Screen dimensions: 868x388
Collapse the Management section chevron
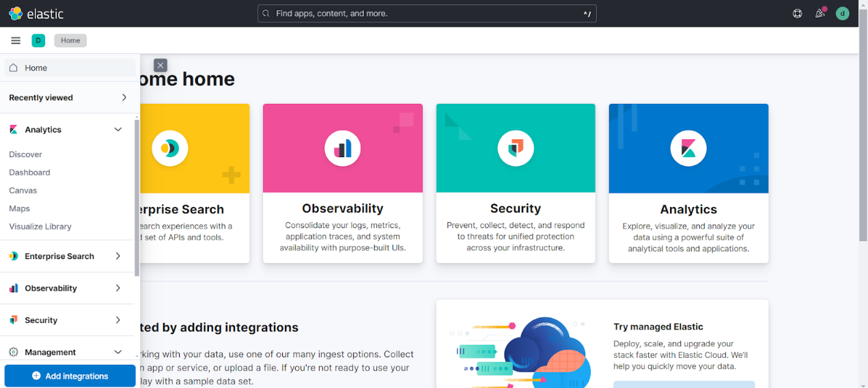[x=118, y=352]
